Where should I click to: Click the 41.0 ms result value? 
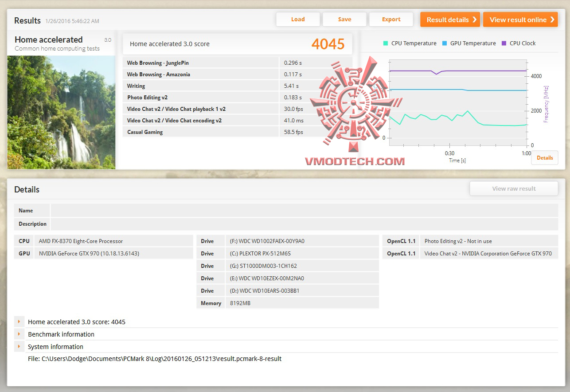[294, 121]
